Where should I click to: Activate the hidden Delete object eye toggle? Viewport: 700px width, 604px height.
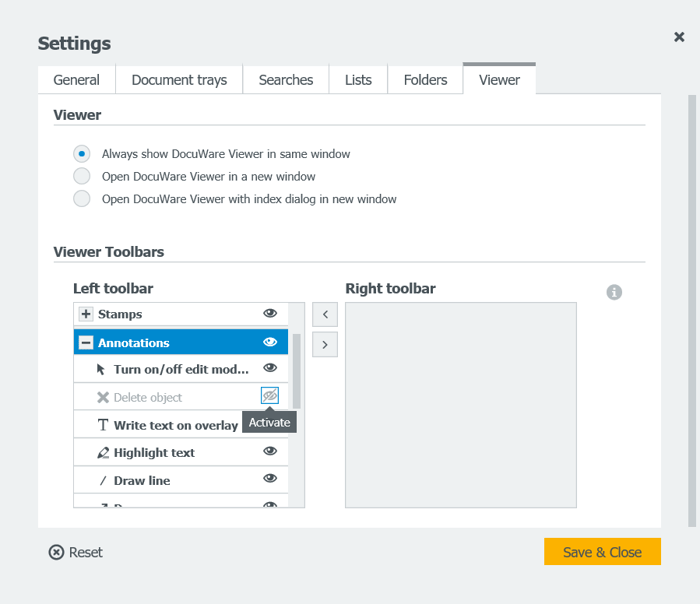269,396
